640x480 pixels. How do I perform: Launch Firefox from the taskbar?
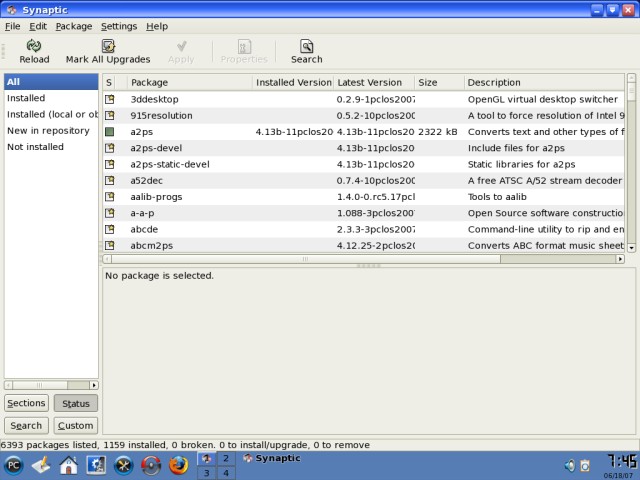coord(178,465)
